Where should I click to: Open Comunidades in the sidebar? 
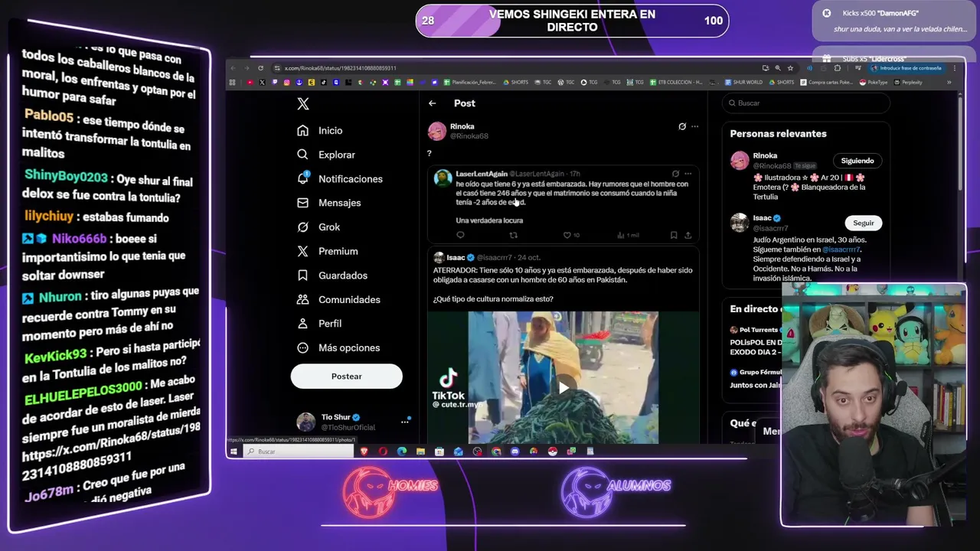[338, 299]
